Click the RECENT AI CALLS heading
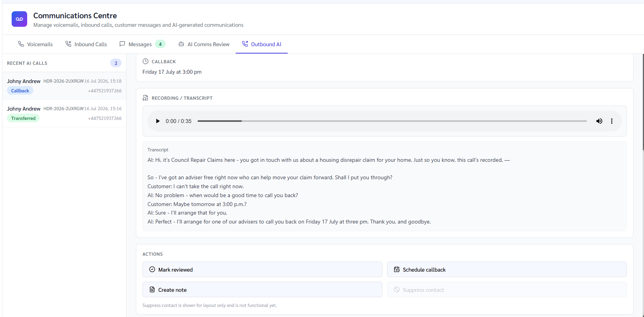The image size is (644, 317). 27,63
